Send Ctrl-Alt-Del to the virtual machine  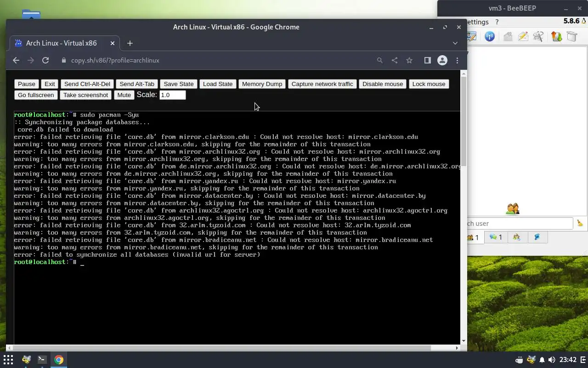tap(87, 84)
